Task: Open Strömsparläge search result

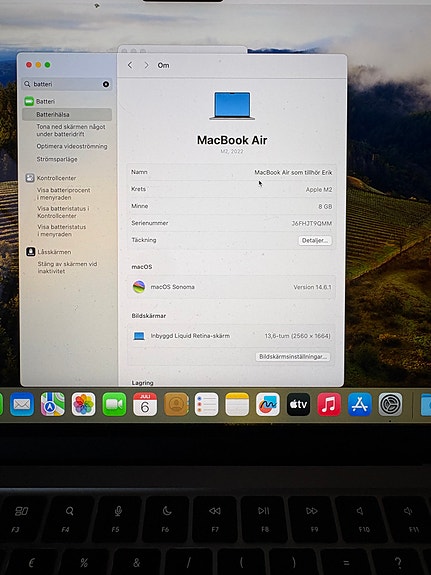Action: (57, 159)
